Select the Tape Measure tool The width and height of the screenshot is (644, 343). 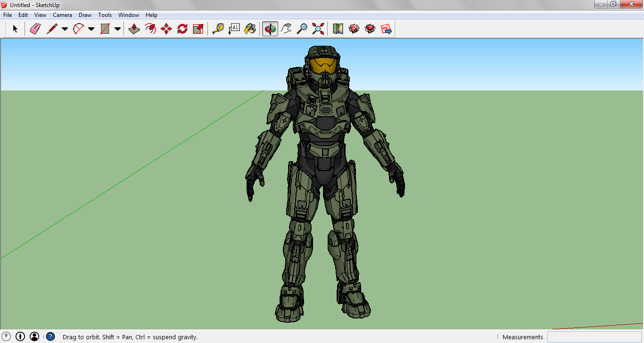point(218,29)
